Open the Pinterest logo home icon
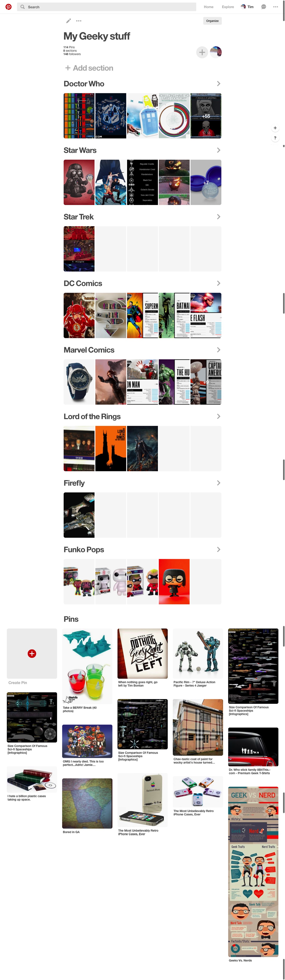This screenshot has height=980, width=285. coord(8,7)
